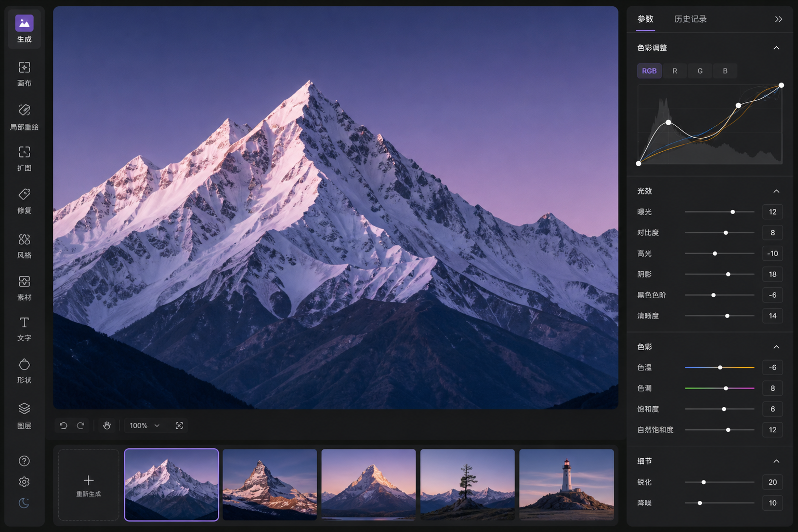This screenshot has width=798, height=532.
Task: Click the 降噪 noise reduction slider
Action: click(x=719, y=503)
